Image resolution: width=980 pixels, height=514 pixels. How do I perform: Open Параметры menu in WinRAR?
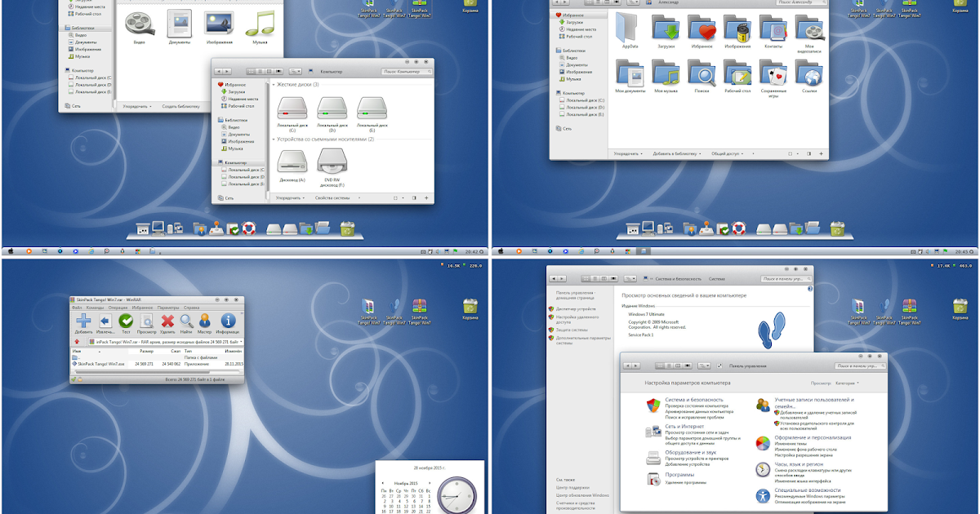[168, 308]
